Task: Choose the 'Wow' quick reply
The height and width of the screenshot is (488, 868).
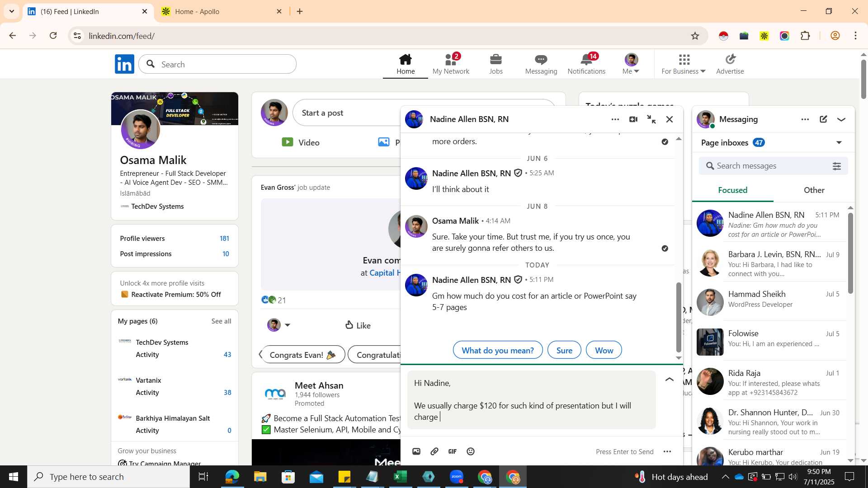Action: pyautogui.click(x=604, y=350)
